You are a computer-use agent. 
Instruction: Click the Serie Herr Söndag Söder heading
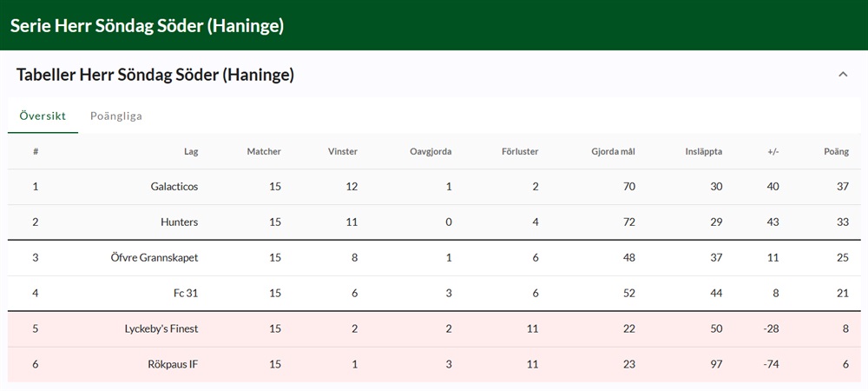[x=147, y=26]
